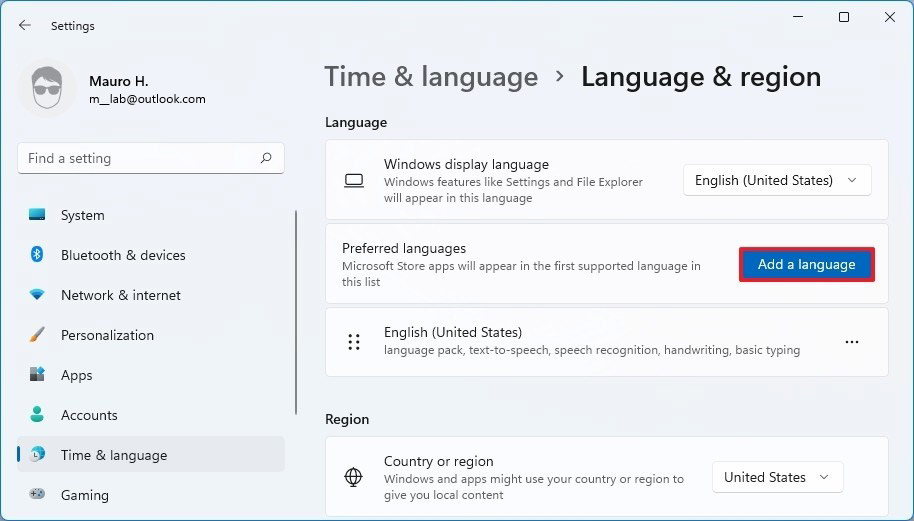Click the Apps icon in sidebar
Viewport: 914px width, 521px height.
pos(37,374)
